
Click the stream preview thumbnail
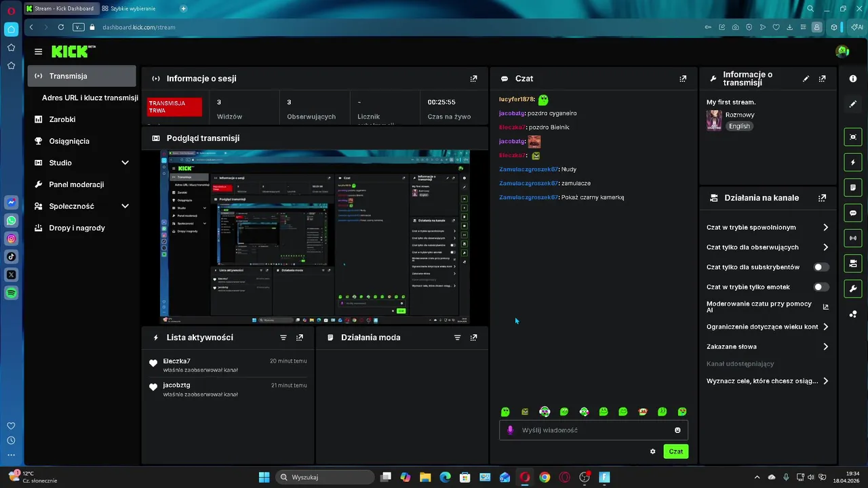coord(315,237)
